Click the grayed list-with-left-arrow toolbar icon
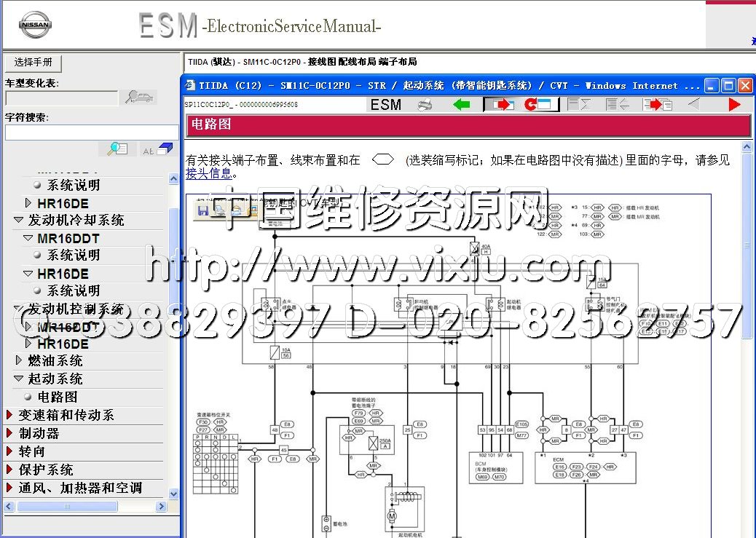This screenshot has width=756, height=538. (617, 104)
